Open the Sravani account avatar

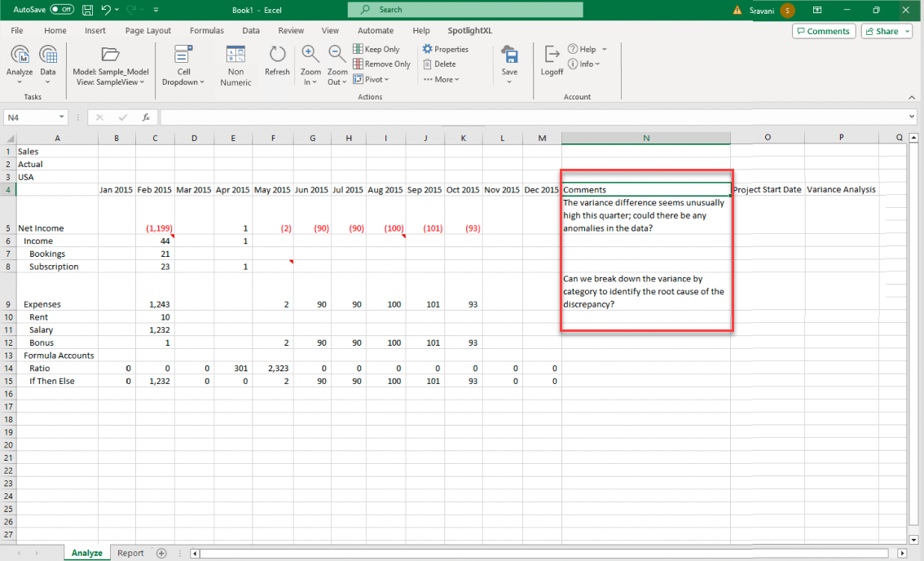tap(787, 10)
